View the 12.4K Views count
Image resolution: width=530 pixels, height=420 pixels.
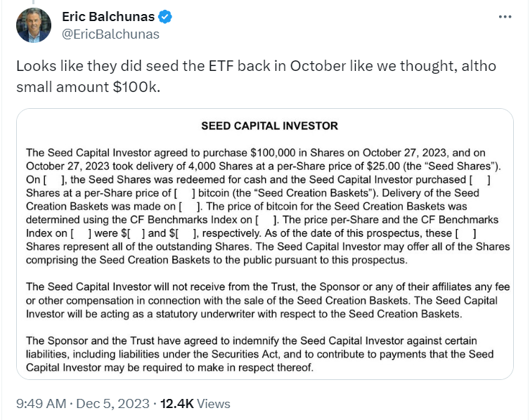pos(195,404)
